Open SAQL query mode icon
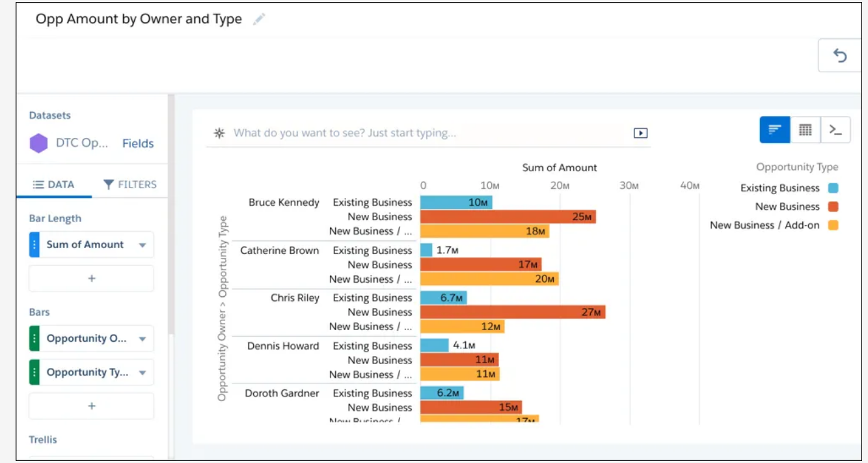The height and width of the screenshot is (463, 868). coord(835,130)
